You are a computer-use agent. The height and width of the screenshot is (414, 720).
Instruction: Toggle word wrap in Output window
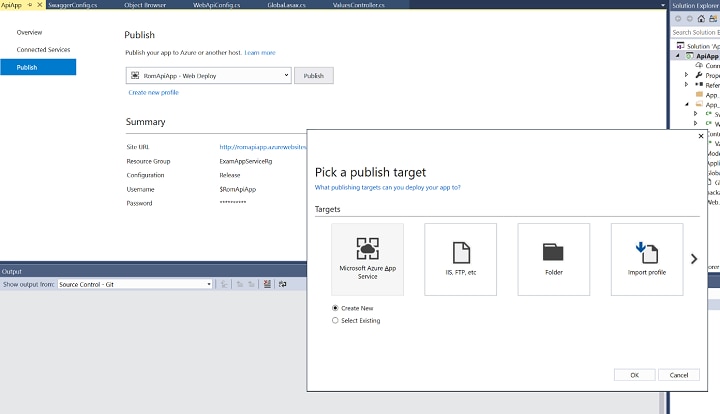pyautogui.click(x=282, y=284)
